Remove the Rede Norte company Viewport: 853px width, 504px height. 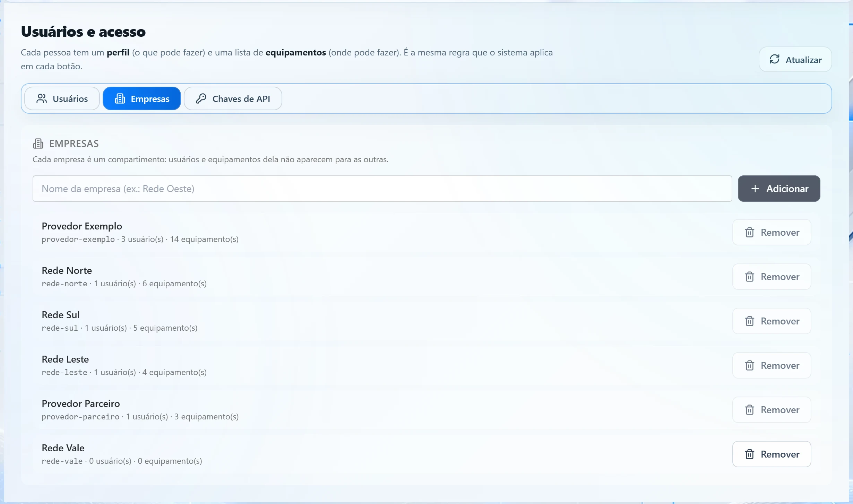click(772, 277)
